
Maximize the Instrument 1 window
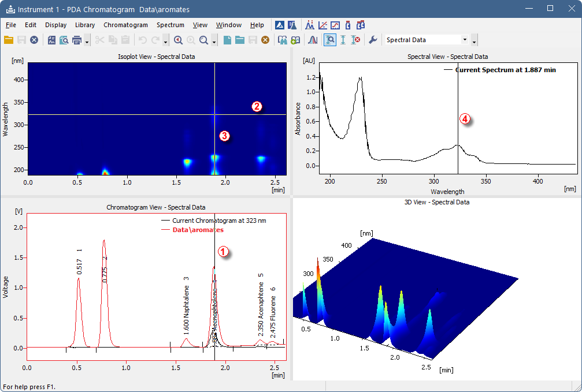click(550, 8)
